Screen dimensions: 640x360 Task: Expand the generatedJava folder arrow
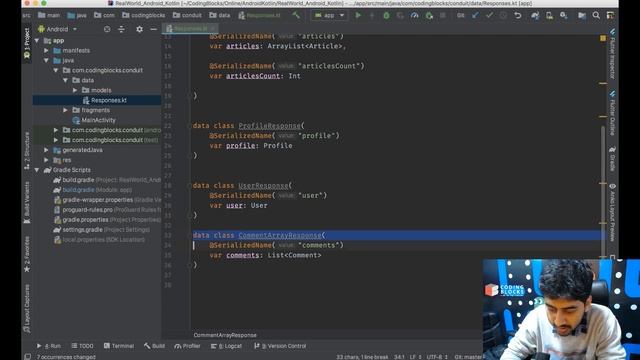pyautogui.click(x=47, y=150)
